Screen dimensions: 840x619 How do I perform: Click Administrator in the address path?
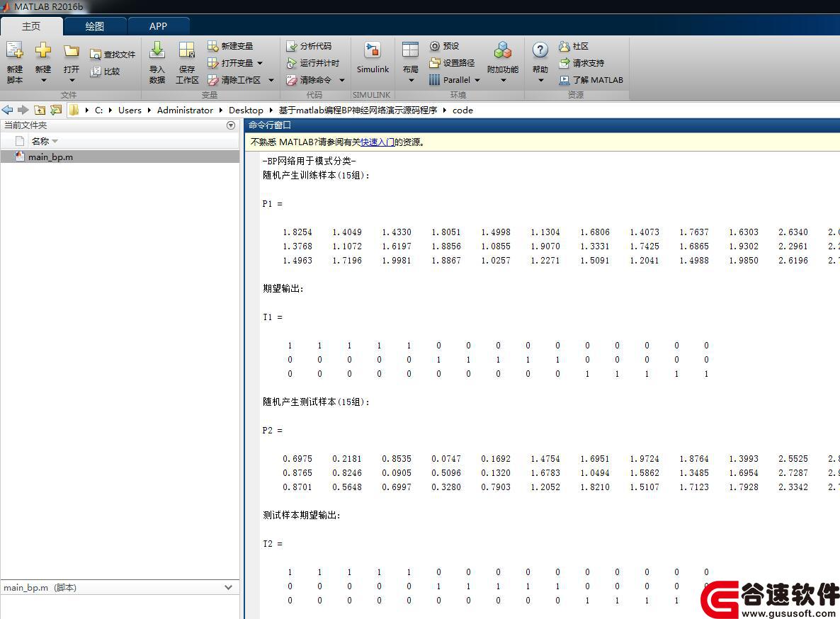tap(185, 110)
